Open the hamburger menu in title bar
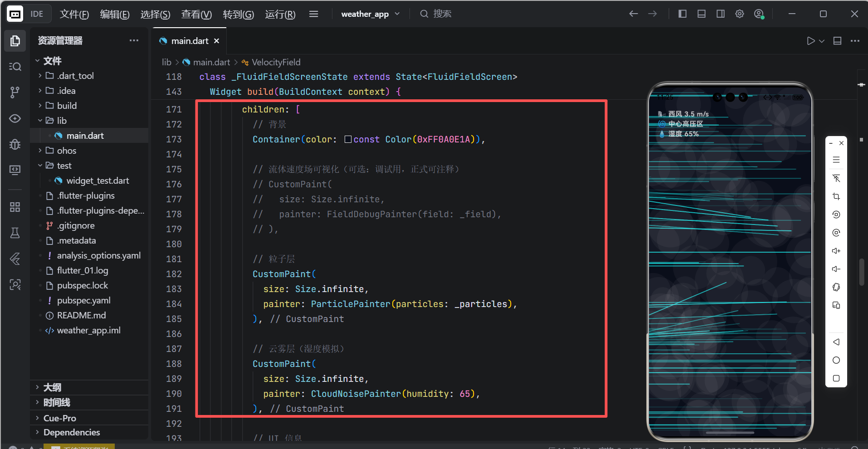This screenshot has height=449, width=868. pos(313,14)
